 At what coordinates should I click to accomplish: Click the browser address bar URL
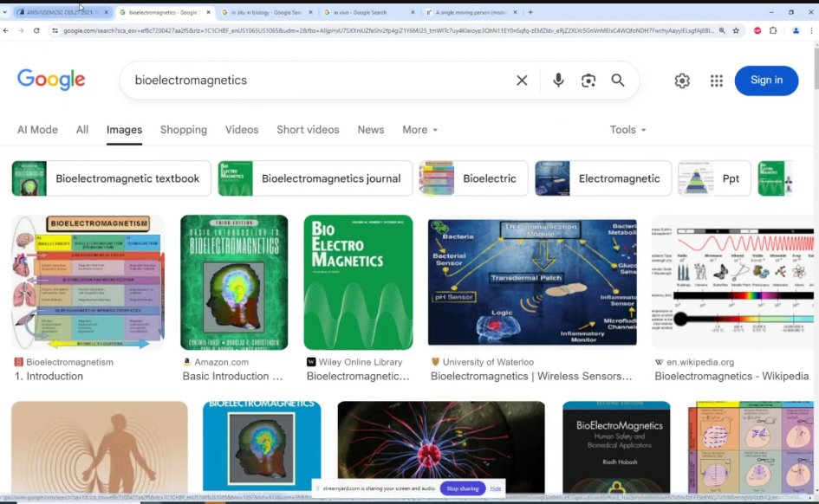(x=387, y=31)
